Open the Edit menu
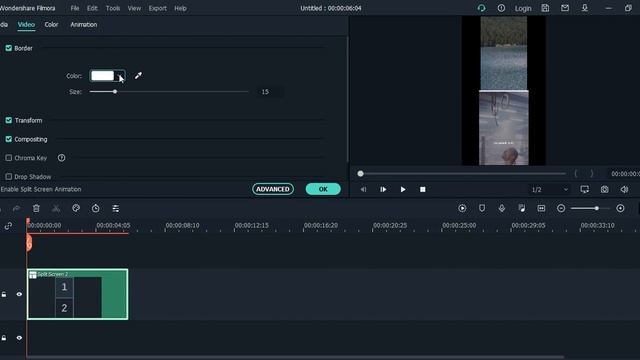This screenshot has height=360, width=640. pos(92,8)
